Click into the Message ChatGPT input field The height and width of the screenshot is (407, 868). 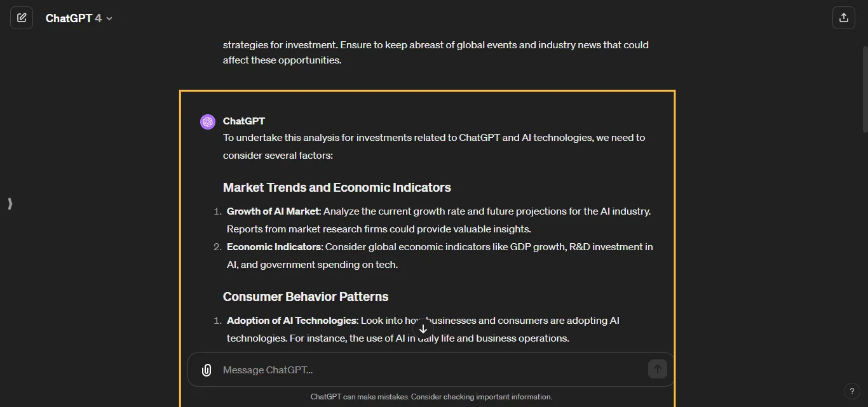[381, 370]
